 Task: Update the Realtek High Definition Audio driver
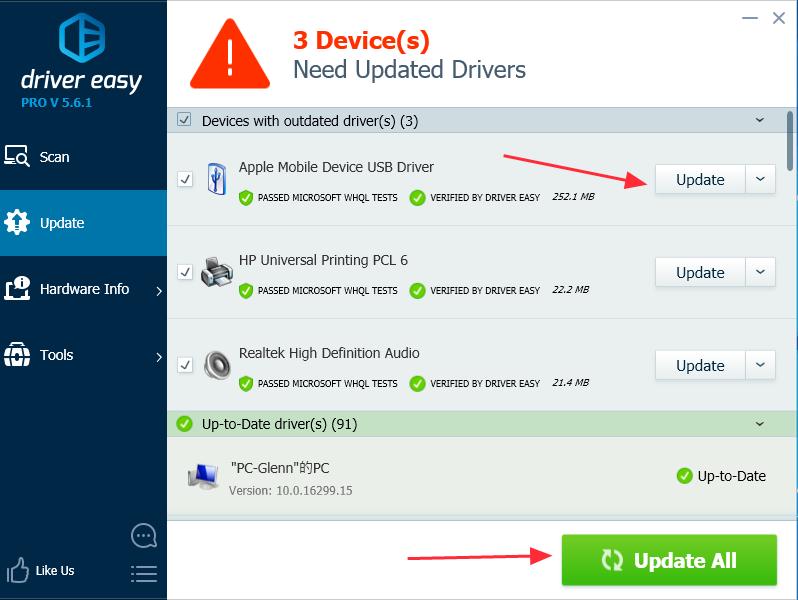pos(700,365)
